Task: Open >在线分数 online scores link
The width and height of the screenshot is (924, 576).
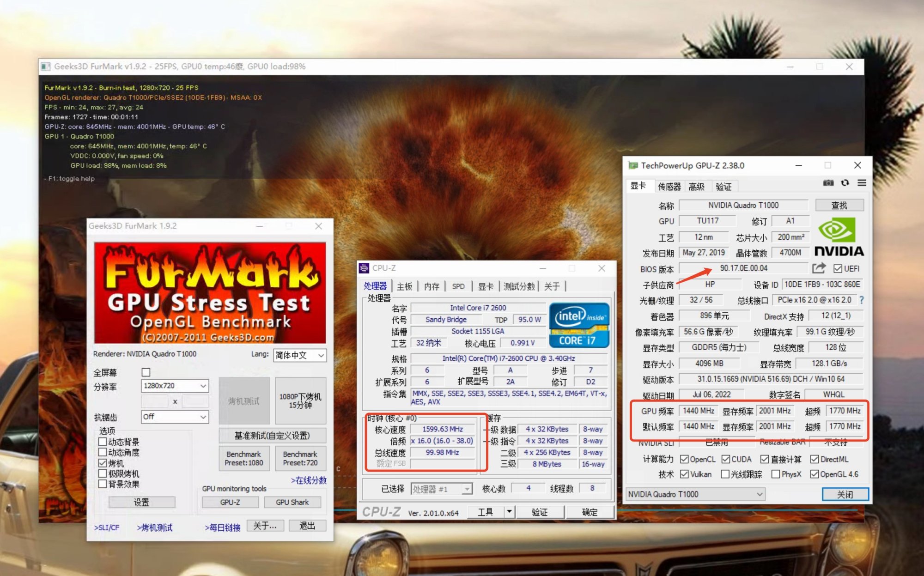Action: (x=309, y=480)
